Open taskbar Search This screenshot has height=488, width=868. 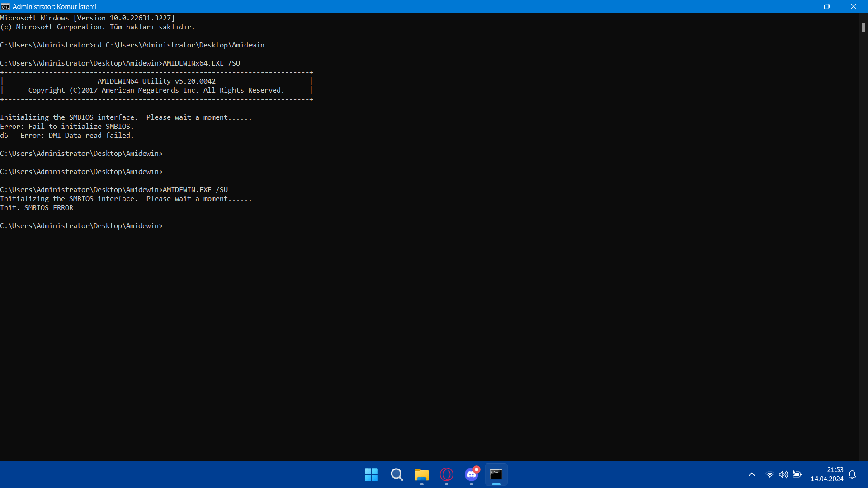tap(396, 474)
